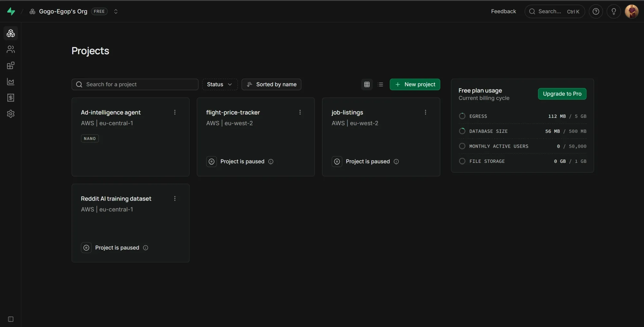Switch to grid view of projects

pos(367,84)
